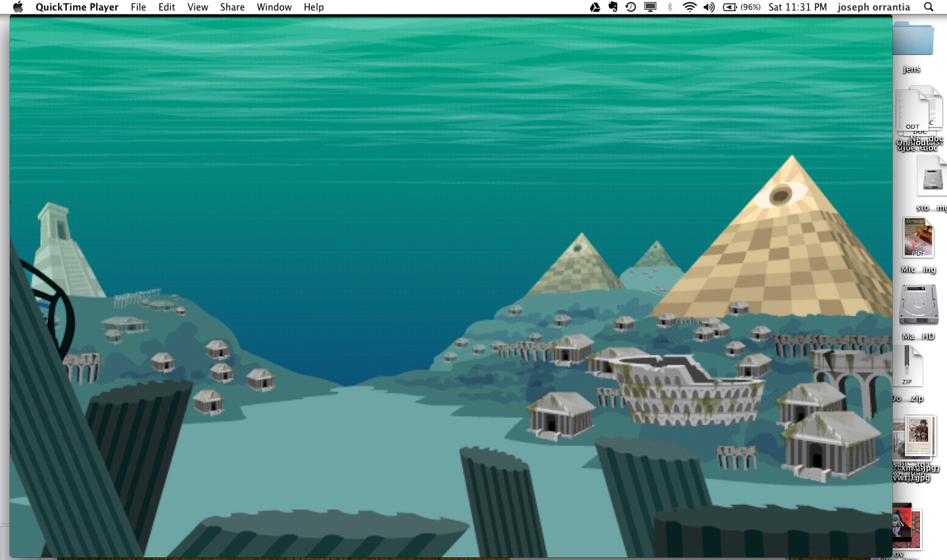Open the Share menu
Screen dimensions: 947x560
[232, 7]
